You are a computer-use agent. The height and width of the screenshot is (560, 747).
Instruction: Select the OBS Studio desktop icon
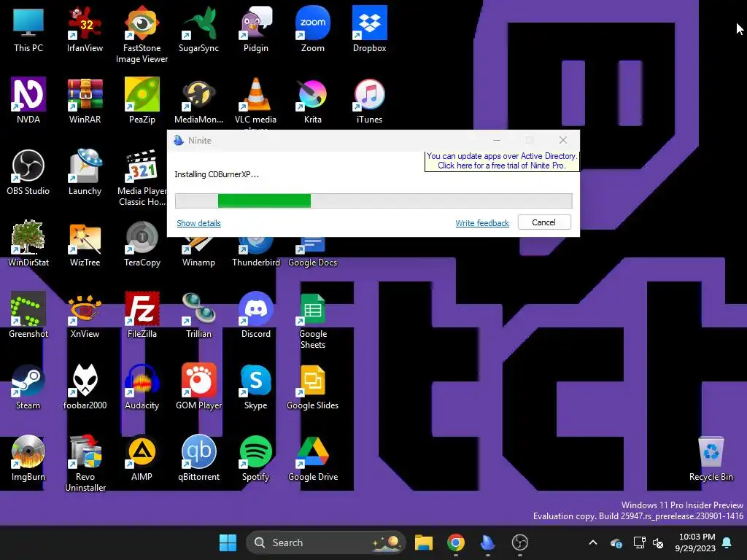click(28, 172)
